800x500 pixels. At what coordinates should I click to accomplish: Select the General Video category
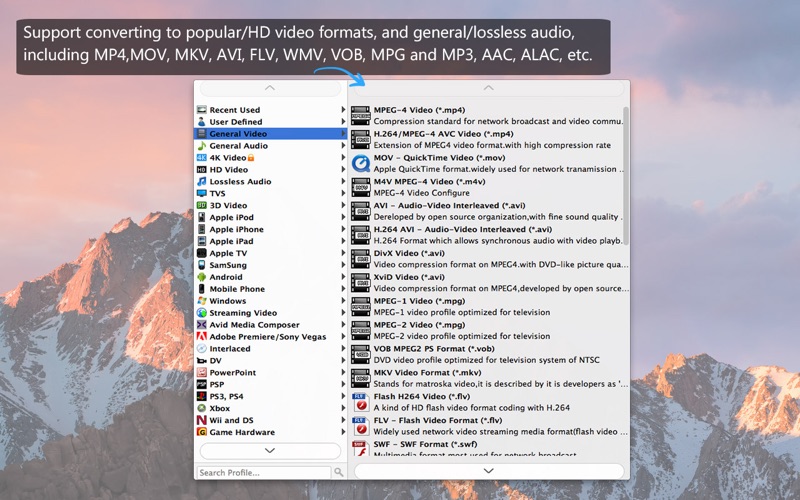(271, 134)
